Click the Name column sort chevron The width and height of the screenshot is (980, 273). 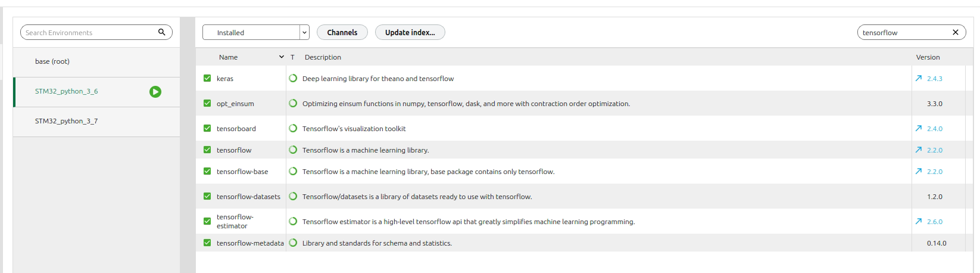click(282, 57)
